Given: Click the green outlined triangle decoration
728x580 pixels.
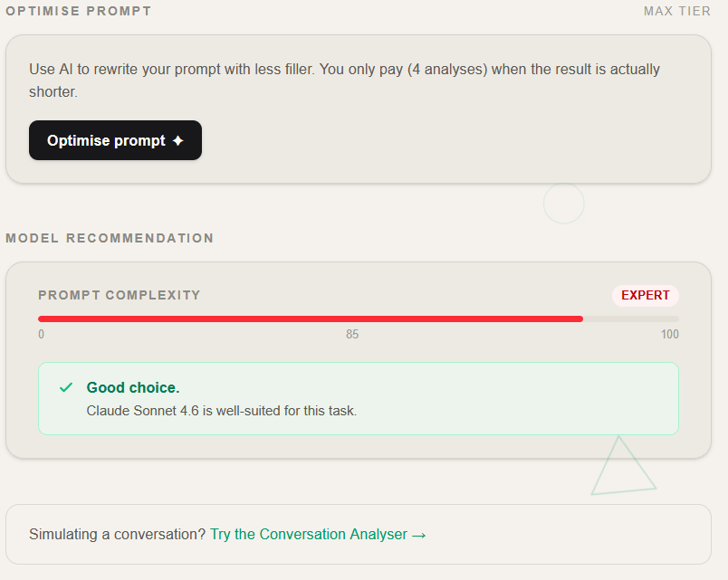Looking at the screenshot, I should 622,471.
